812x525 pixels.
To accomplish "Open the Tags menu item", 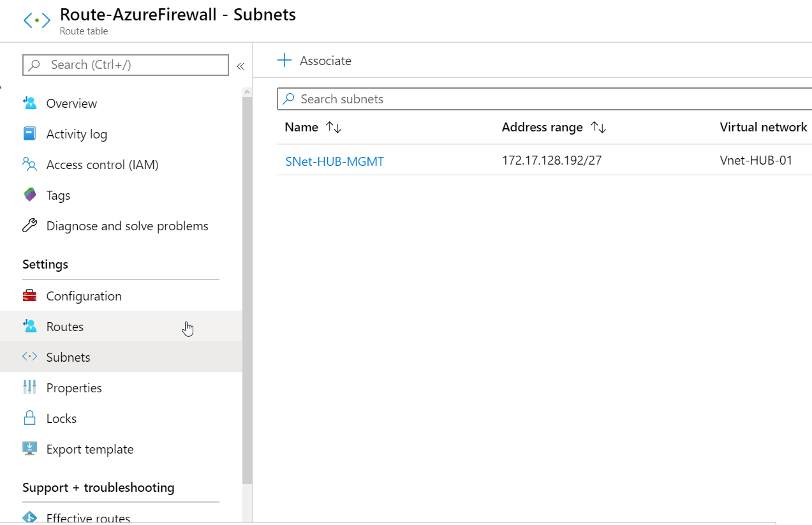I will 121,195.
